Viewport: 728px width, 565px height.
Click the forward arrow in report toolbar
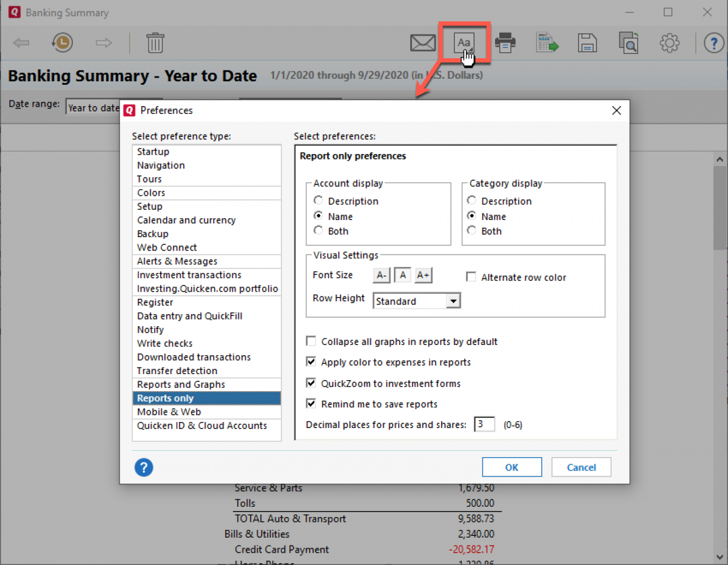(x=104, y=42)
